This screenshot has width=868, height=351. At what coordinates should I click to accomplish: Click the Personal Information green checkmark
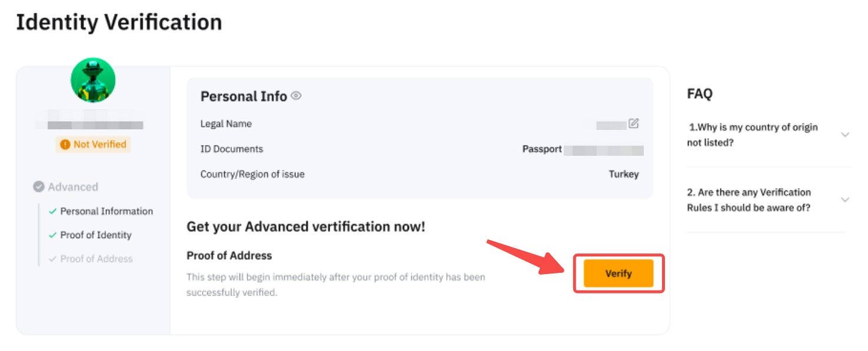tap(53, 212)
